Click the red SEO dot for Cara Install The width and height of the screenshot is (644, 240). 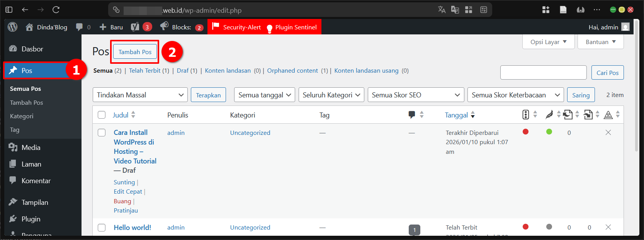(x=525, y=132)
